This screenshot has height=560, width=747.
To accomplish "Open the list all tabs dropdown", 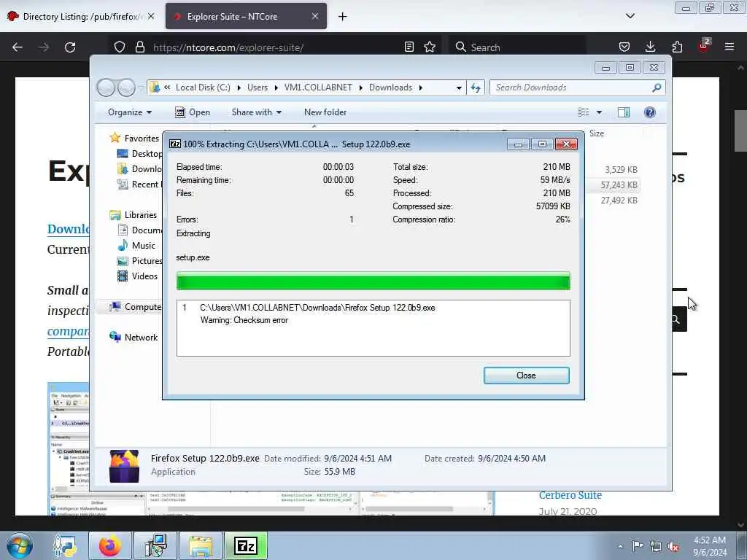I will pyautogui.click(x=630, y=16).
